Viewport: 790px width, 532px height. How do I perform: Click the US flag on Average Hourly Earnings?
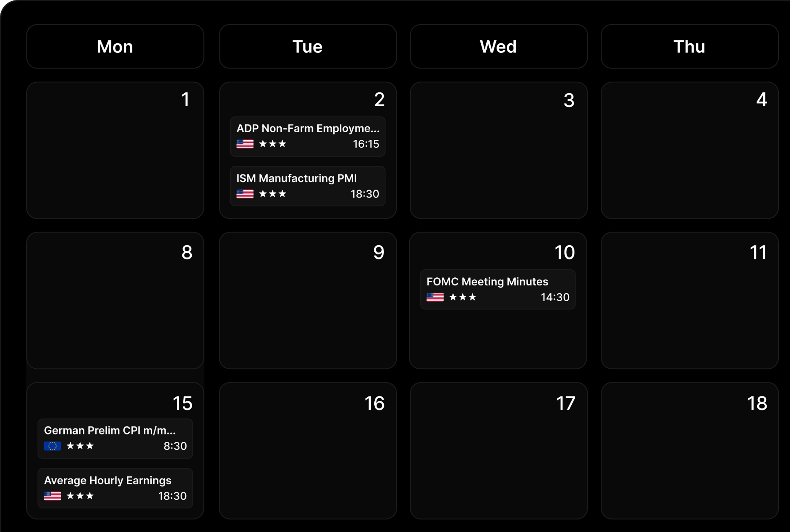pyautogui.click(x=53, y=496)
